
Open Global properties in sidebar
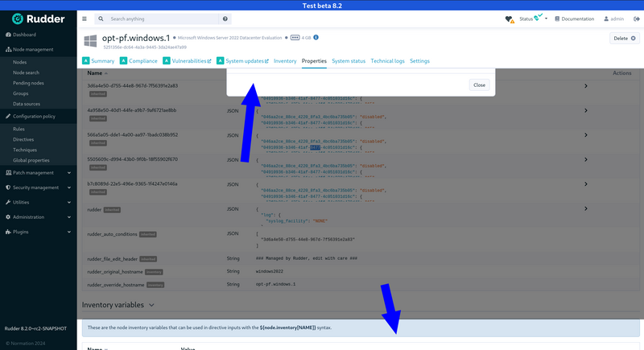click(x=31, y=160)
